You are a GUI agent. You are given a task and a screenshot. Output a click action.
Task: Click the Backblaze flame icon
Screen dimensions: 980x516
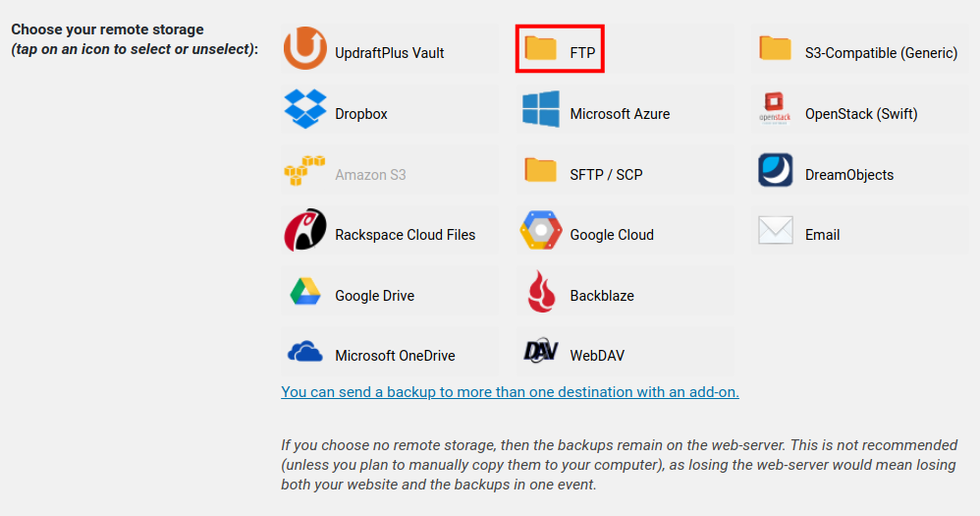coord(540,293)
